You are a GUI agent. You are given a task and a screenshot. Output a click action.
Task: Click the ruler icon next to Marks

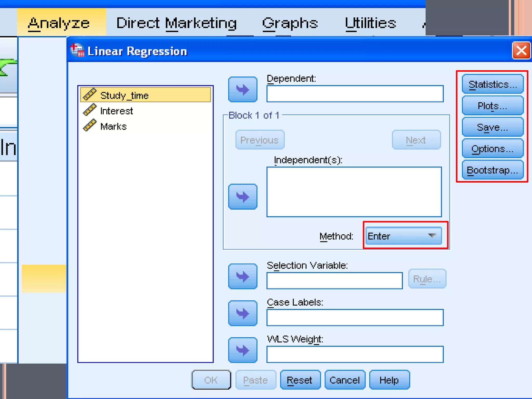click(90, 126)
